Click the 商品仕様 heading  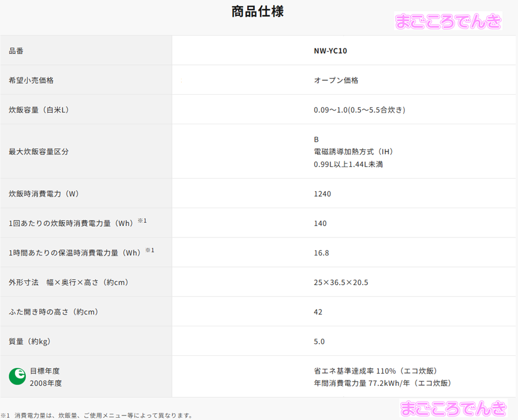pos(257,11)
